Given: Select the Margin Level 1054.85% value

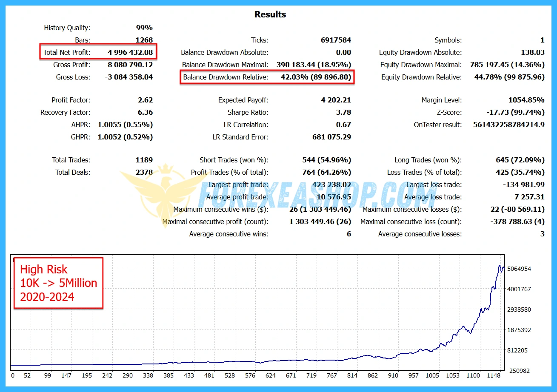Looking at the screenshot, I should click(526, 100).
